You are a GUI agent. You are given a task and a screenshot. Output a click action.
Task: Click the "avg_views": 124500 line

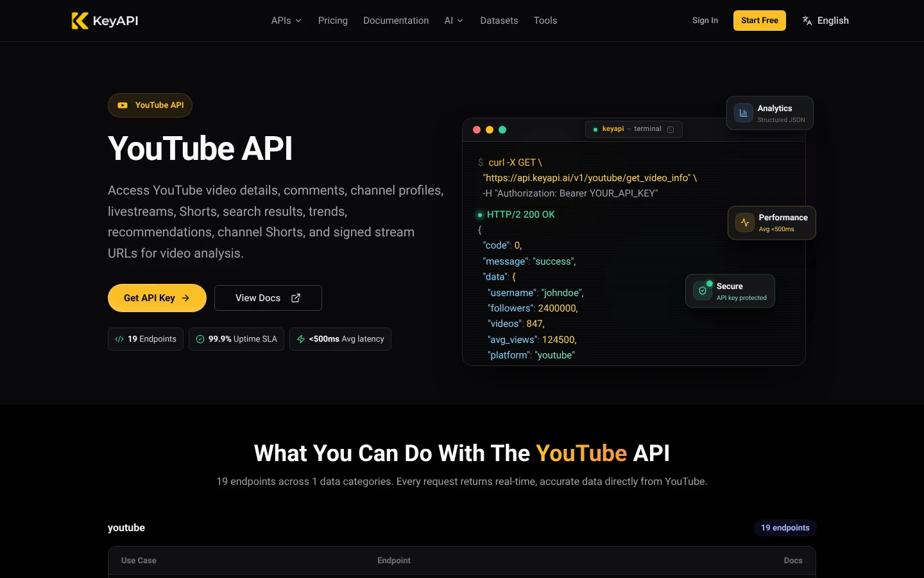[532, 340]
